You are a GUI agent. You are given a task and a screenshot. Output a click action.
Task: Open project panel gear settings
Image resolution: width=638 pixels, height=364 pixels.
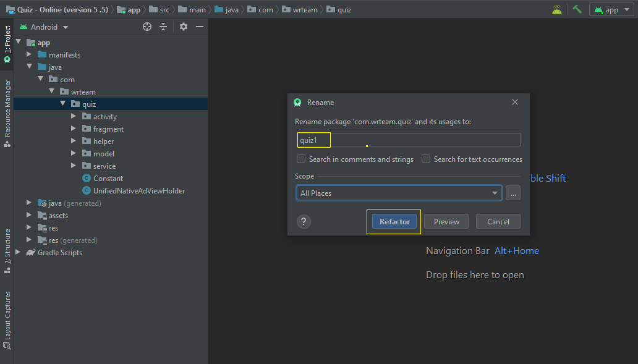click(x=184, y=27)
